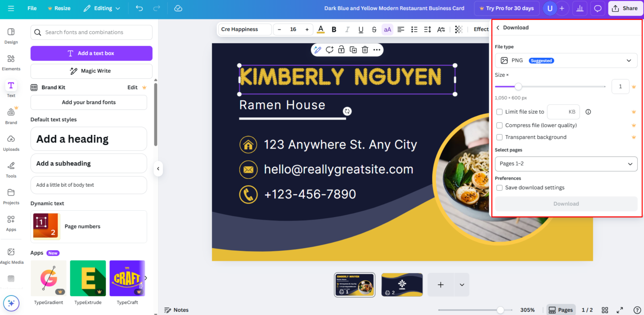Image resolution: width=644 pixels, height=315 pixels.
Task: Toggle bold formatting on the selected text
Action: [x=334, y=29]
